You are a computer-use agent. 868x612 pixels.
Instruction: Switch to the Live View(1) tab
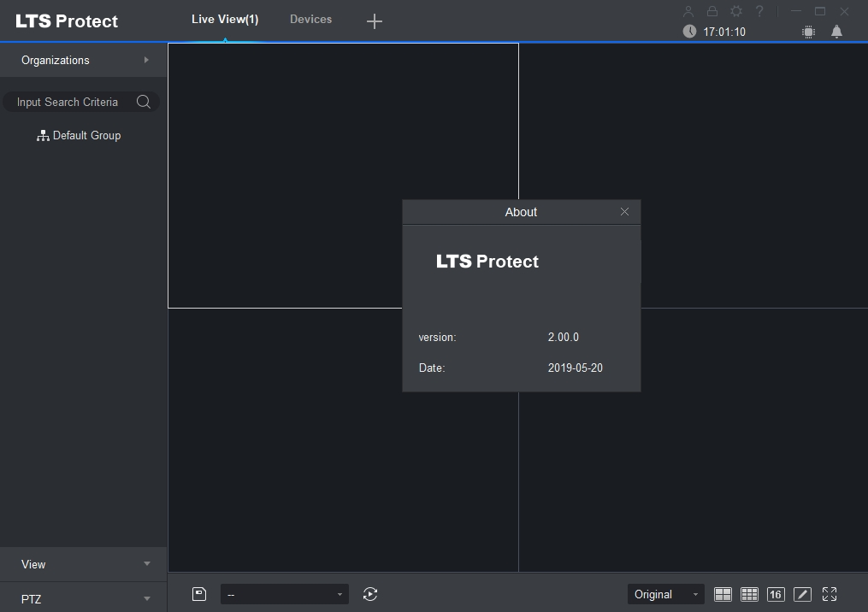pyautogui.click(x=225, y=20)
